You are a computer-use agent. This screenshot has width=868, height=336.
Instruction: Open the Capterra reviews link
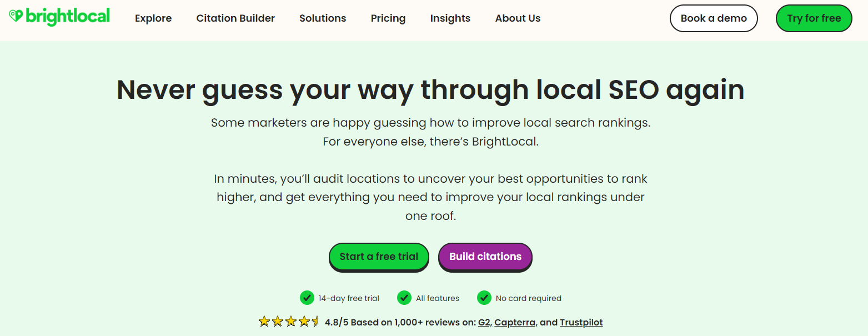pyautogui.click(x=515, y=322)
